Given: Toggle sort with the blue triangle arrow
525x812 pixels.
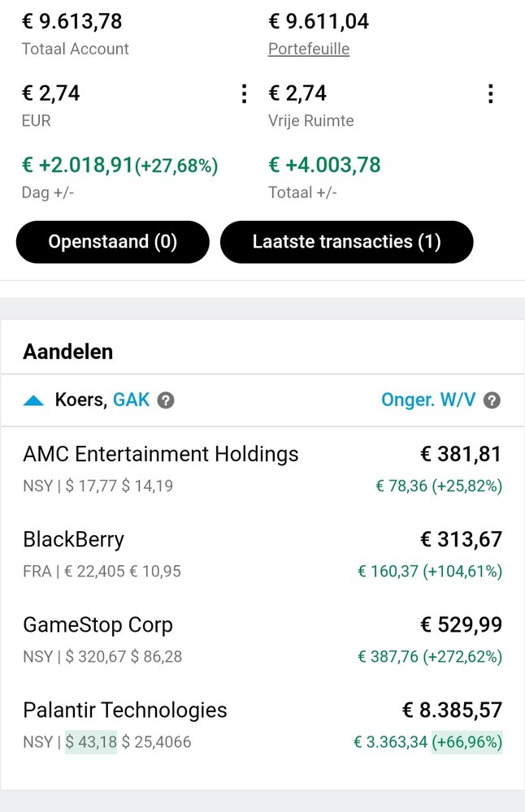Looking at the screenshot, I should 33,400.
